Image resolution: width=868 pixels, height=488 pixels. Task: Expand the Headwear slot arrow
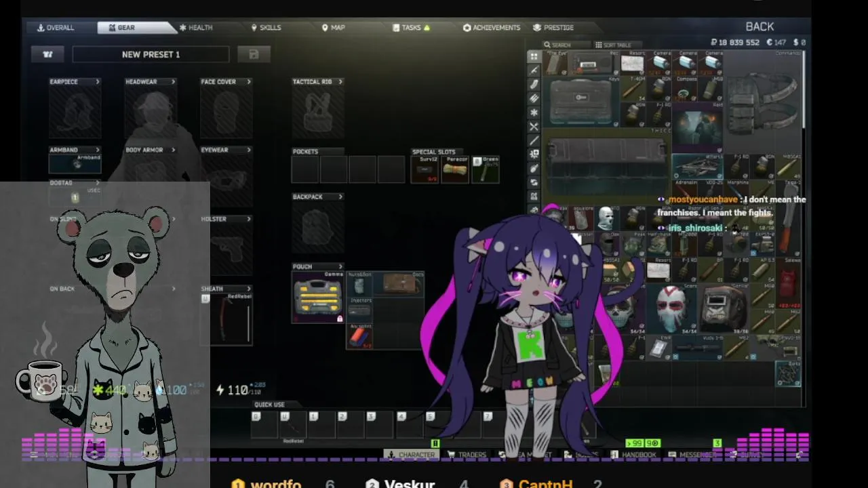click(x=174, y=81)
